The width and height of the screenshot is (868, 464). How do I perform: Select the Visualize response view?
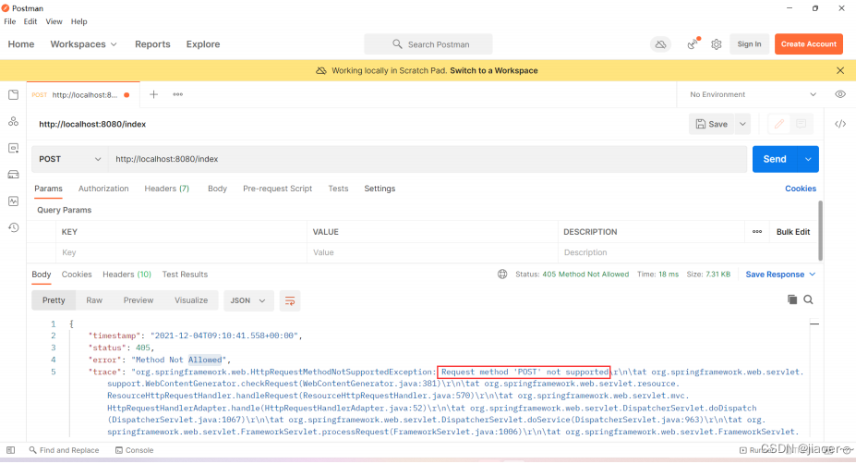pyautogui.click(x=191, y=301)
